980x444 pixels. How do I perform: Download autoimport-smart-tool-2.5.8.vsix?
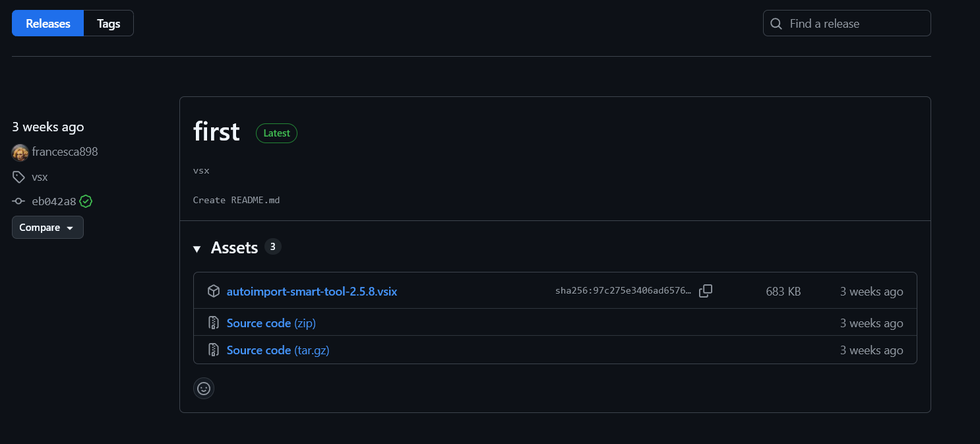tap(311, 291)
